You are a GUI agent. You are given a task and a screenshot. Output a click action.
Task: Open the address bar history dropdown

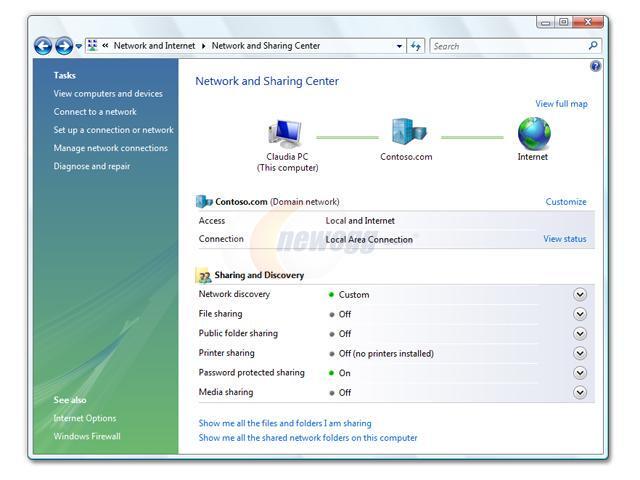pos(399,46)
